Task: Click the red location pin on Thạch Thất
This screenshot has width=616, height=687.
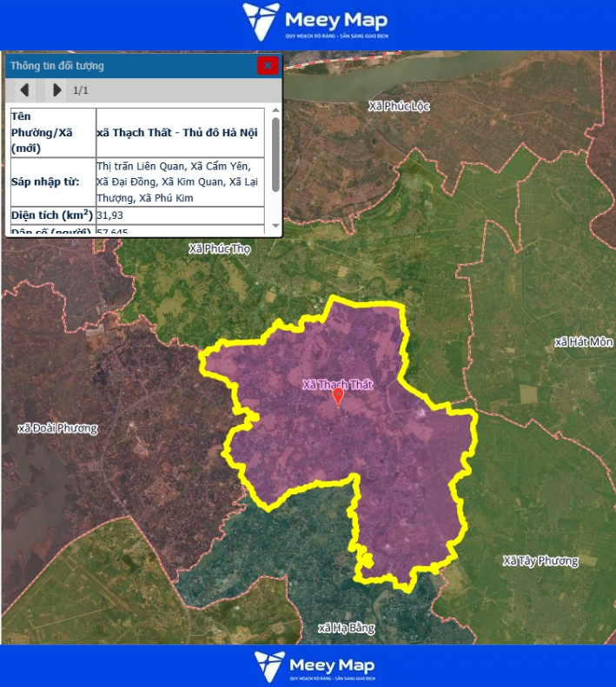Action: click(x=338, y=397)
